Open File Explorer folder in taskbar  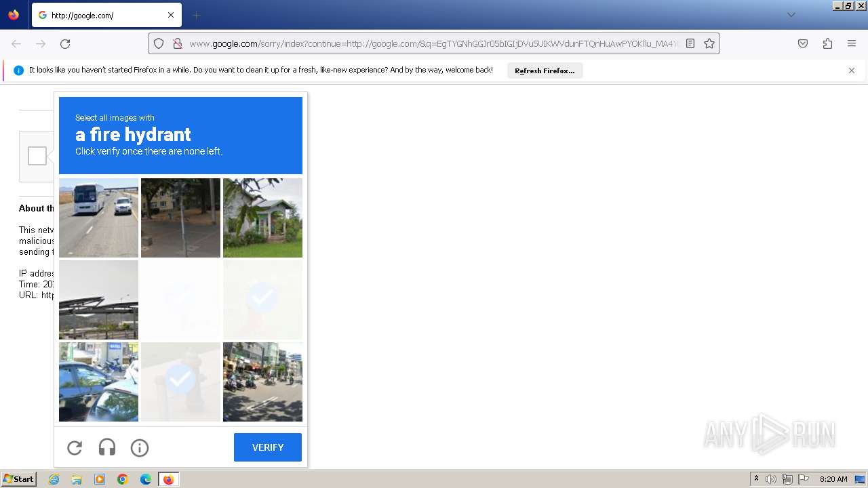click(x=77, y=479)
